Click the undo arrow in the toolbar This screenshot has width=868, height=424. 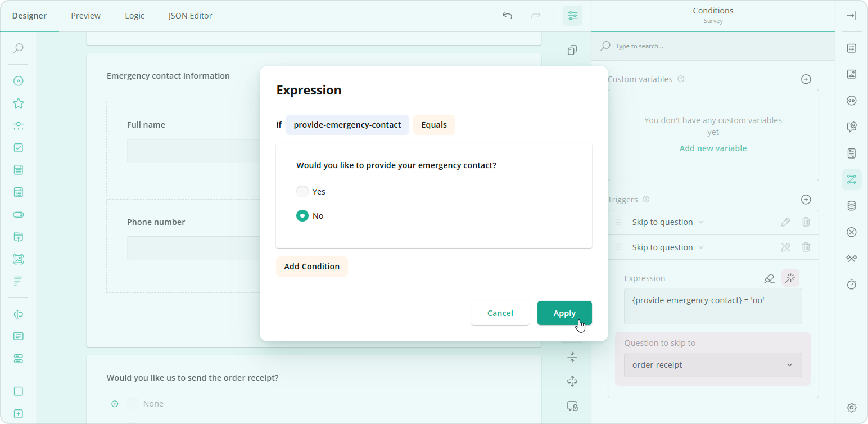pyautogui.click(x=507, y=16)
